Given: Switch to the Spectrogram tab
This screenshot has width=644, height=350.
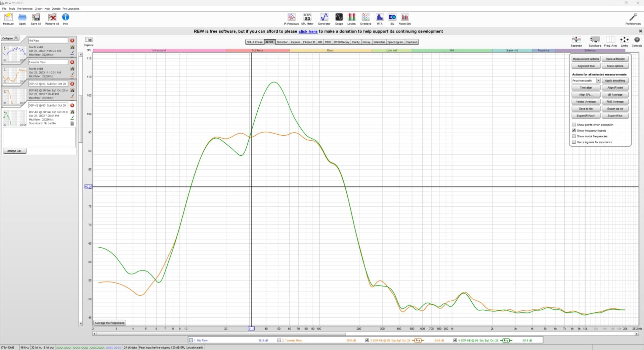Looking at the screenshot, I should point(395,42).
